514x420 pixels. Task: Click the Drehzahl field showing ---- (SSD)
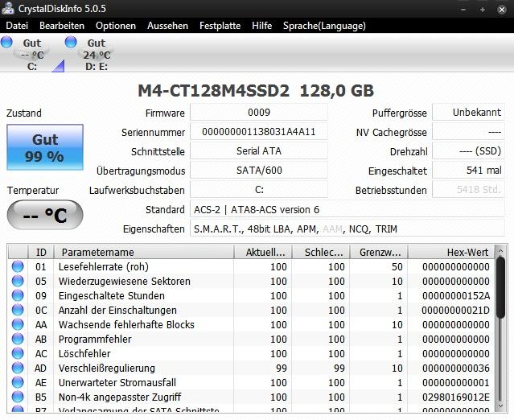469,150
